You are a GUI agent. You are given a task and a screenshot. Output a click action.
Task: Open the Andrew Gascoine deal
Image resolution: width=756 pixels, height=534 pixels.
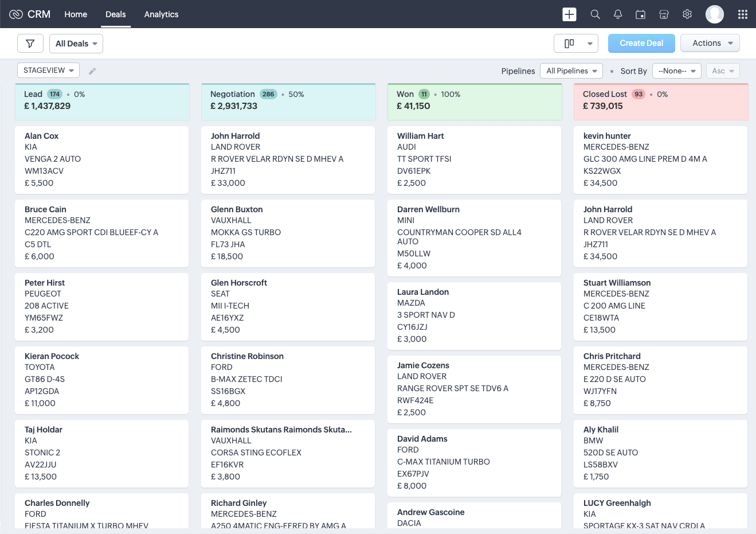[475, 516]
